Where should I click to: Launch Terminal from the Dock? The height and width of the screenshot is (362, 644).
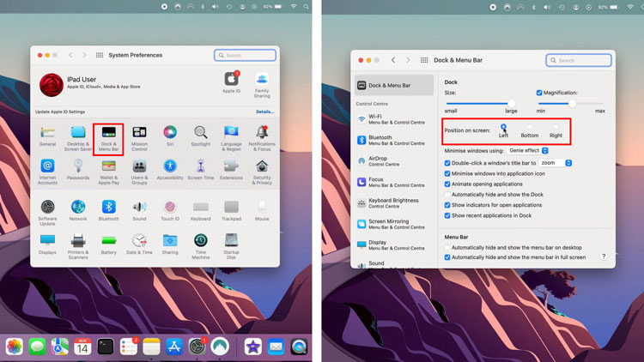click(106, 347)
